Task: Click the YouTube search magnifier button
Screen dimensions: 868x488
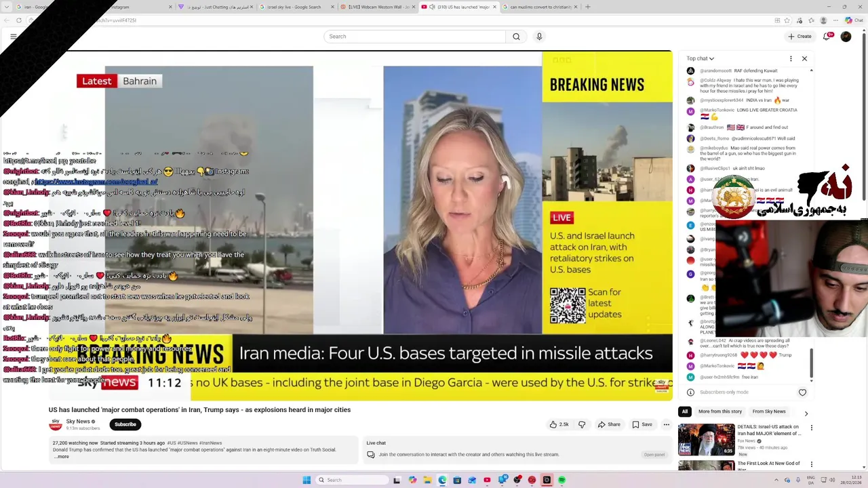Action: coord(516,37)
